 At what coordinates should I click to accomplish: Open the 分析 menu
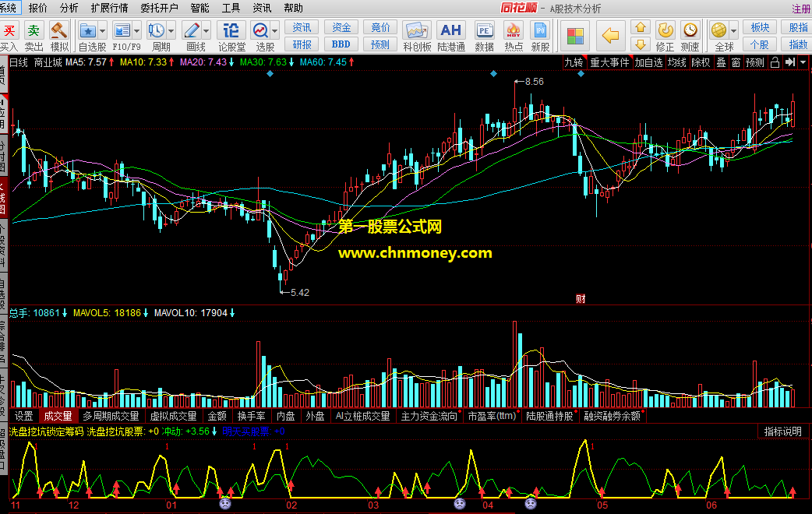[x=69, y=8]
